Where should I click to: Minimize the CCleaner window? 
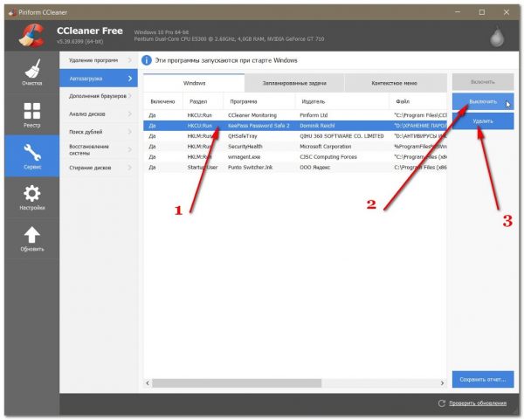point(458,12)
